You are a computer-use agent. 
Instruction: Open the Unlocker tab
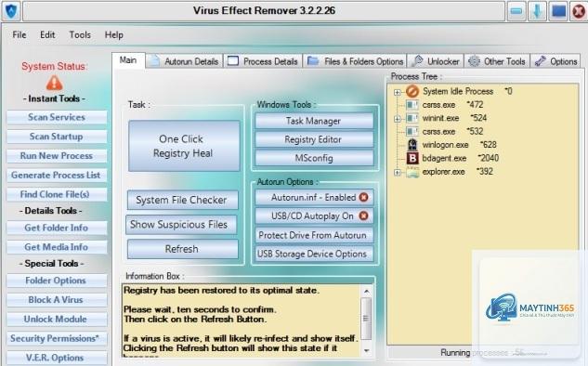click(x=436, y=61)
